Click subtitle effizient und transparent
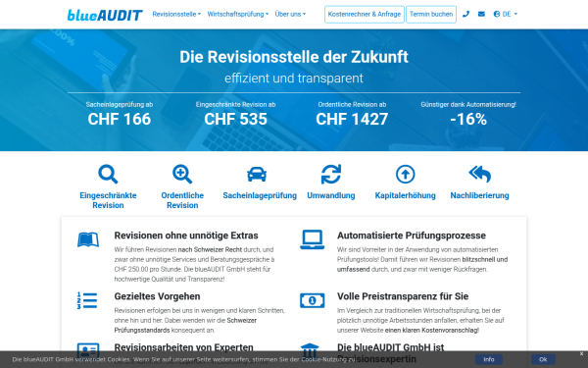The height and width of the screenshot is (368, 588). click(x=294, y=79)
